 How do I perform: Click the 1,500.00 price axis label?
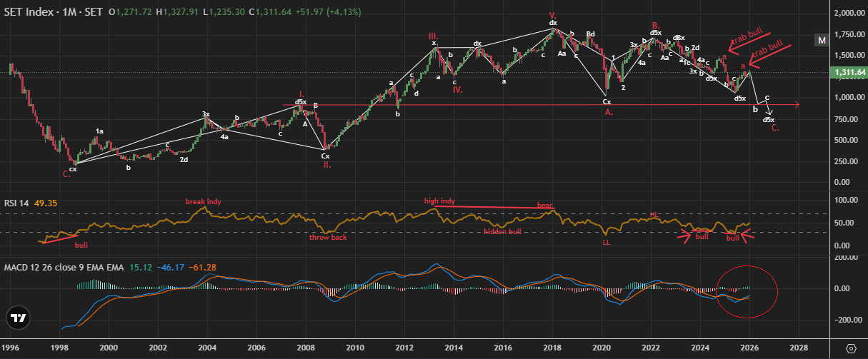849,55
